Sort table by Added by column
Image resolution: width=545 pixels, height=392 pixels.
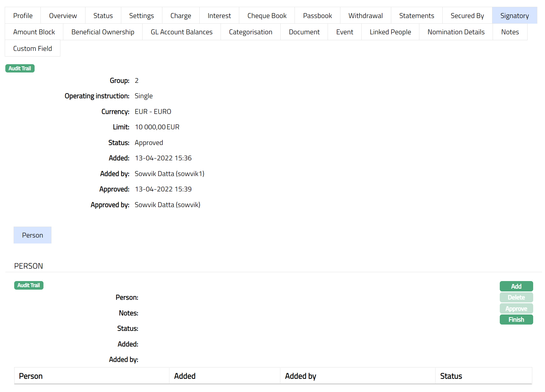tap(300, 376)
